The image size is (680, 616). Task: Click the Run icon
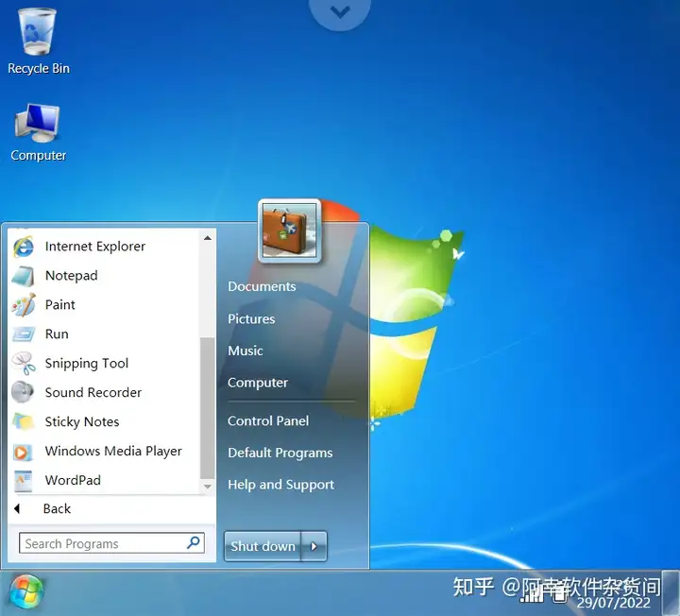pos(24,334)
